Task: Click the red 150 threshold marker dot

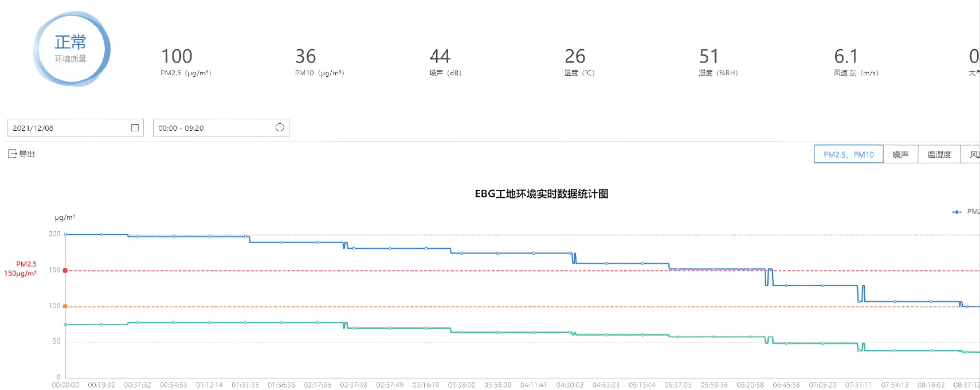Action: click(65, 270)
